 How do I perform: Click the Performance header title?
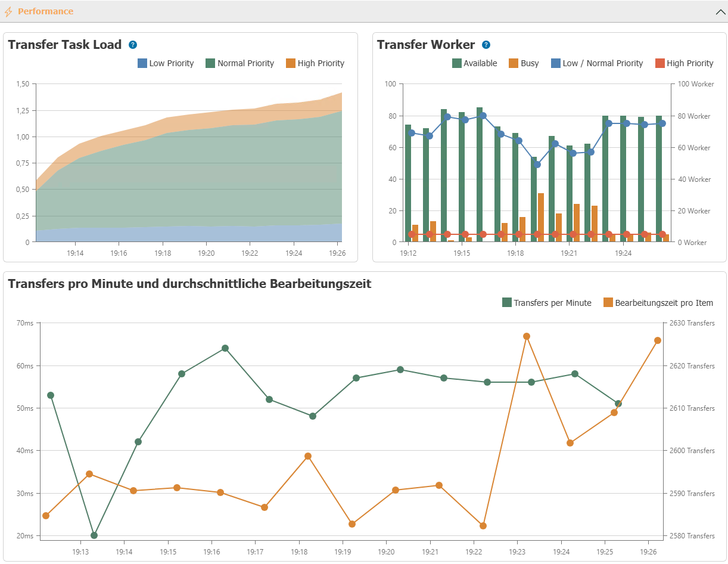(x=45, y=11)
